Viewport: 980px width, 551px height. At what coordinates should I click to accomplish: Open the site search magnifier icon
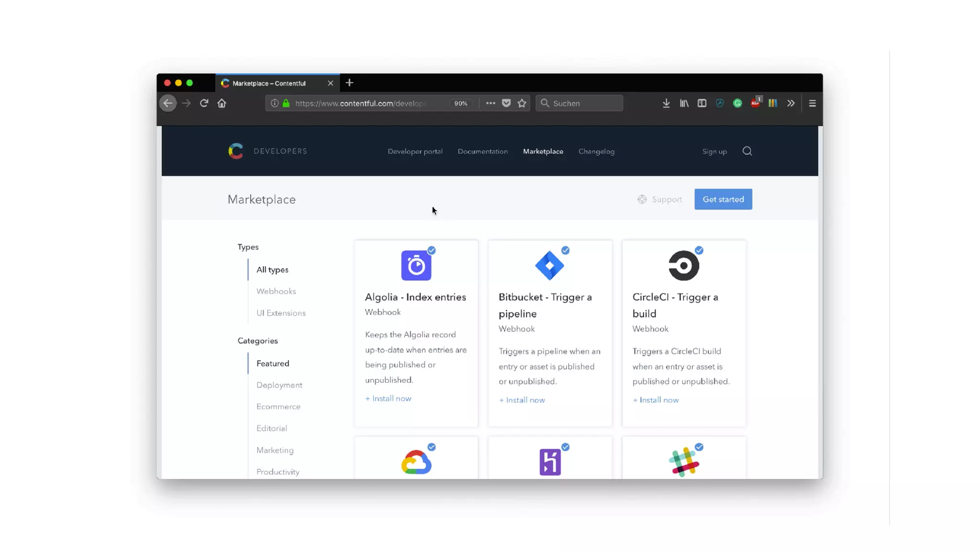[747, 151]
